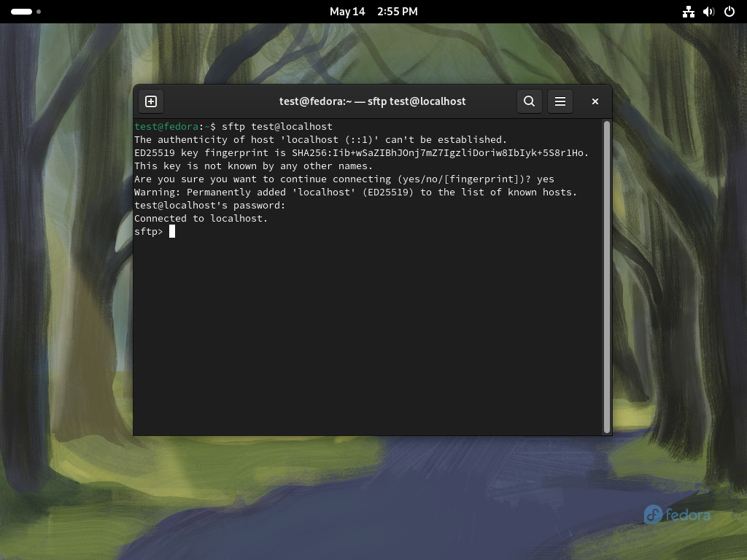Open a new terminal tab
Screen dimensions: 747x560
pyautogui.click(x=151, y=101)
